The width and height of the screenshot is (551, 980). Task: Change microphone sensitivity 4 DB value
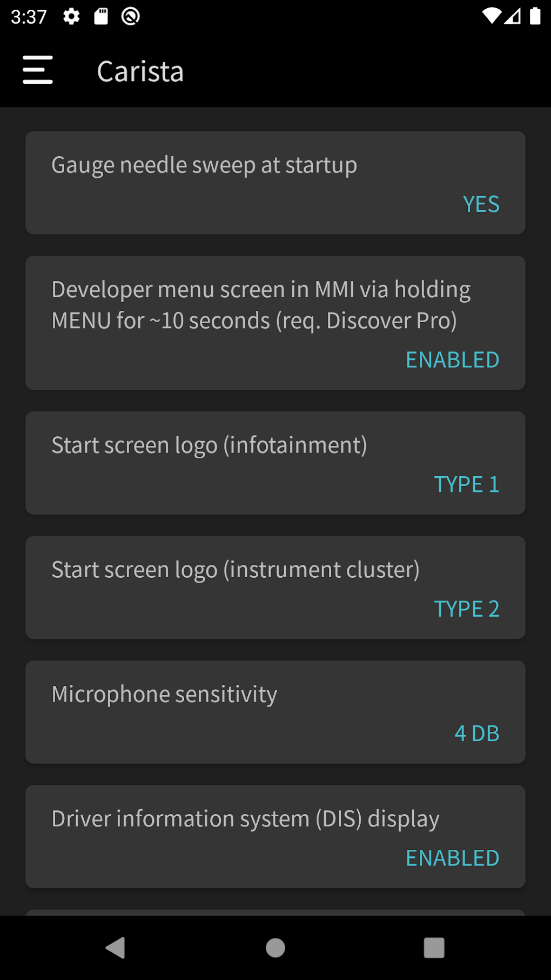pos(476,734)
